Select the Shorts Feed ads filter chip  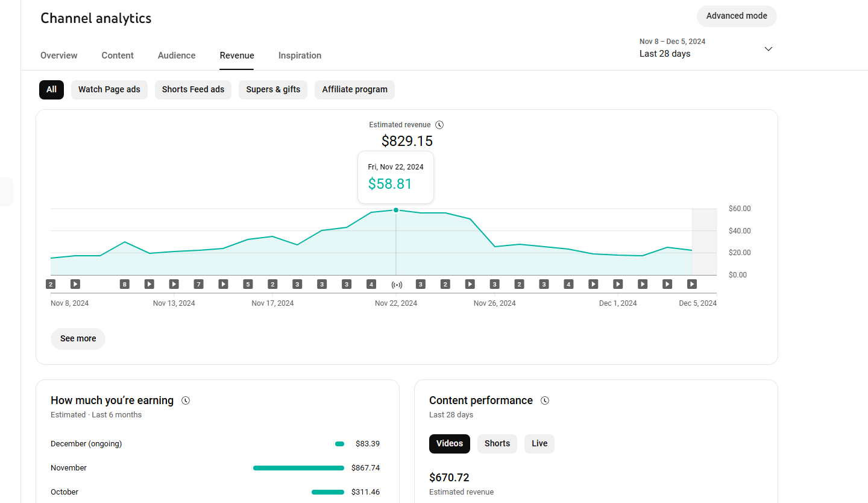click(193, 89)
